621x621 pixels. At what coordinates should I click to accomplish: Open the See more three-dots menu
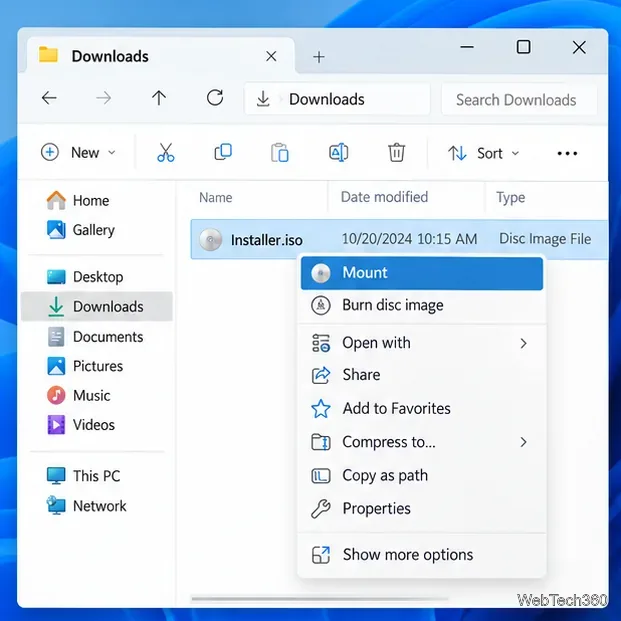coord(567,153)
